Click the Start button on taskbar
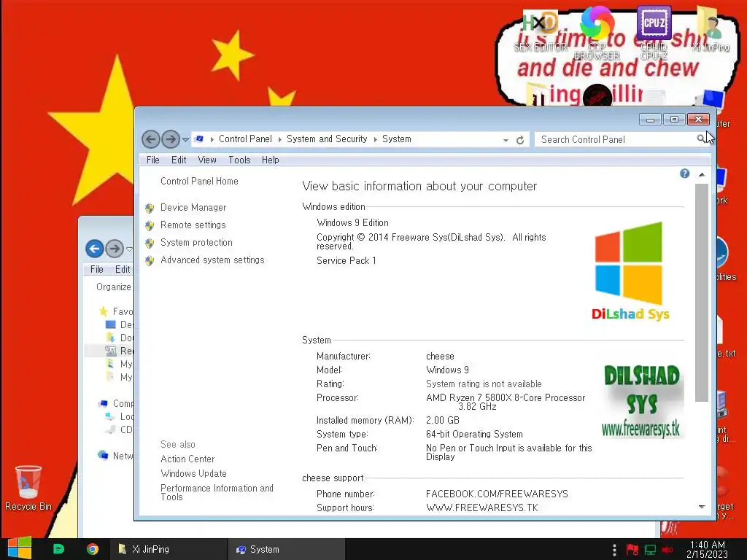 20,548
